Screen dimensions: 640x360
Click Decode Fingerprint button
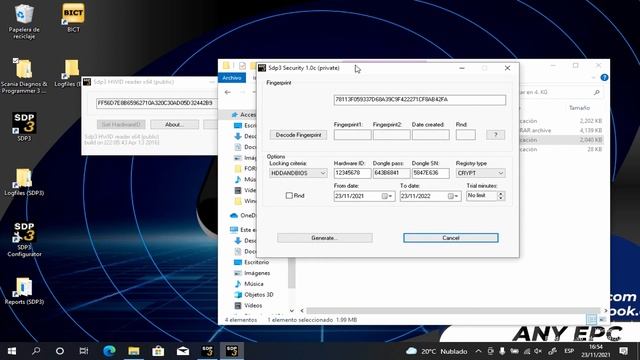(x=298, y=135)
